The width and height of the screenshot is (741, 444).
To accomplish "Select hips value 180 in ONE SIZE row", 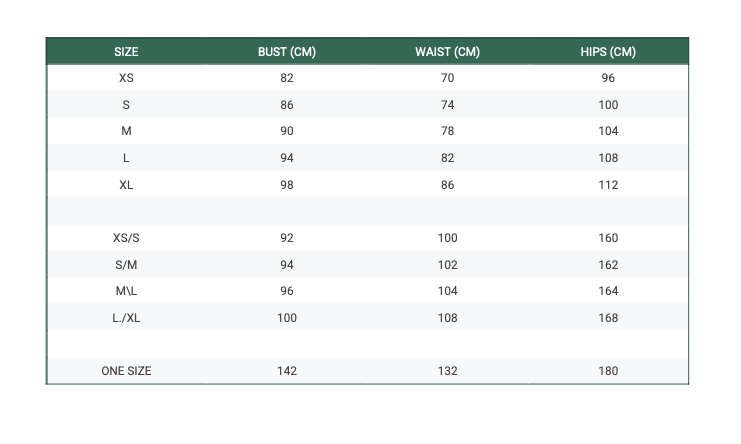I will [x=608, y=371].
